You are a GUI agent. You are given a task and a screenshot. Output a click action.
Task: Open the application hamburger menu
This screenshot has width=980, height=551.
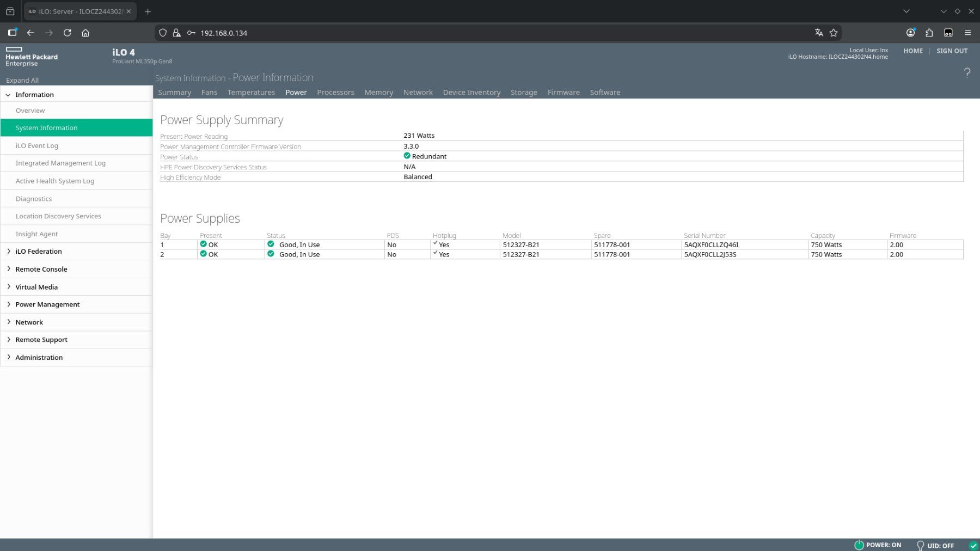pyautogui.click(x=967, y=33)
